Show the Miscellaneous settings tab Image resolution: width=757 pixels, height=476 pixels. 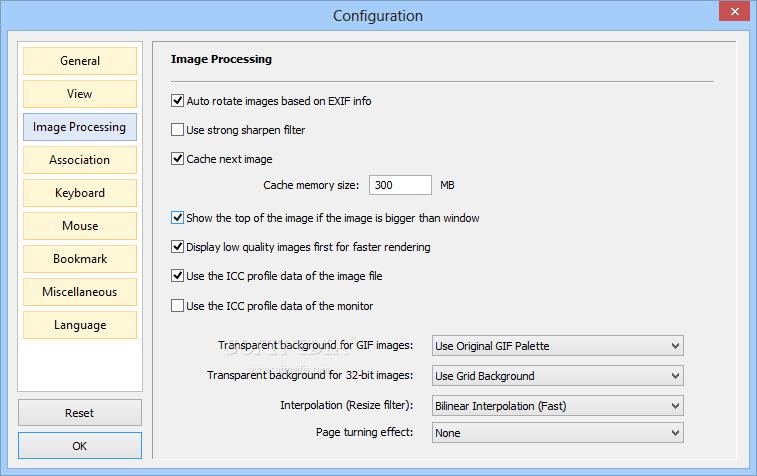80,292
